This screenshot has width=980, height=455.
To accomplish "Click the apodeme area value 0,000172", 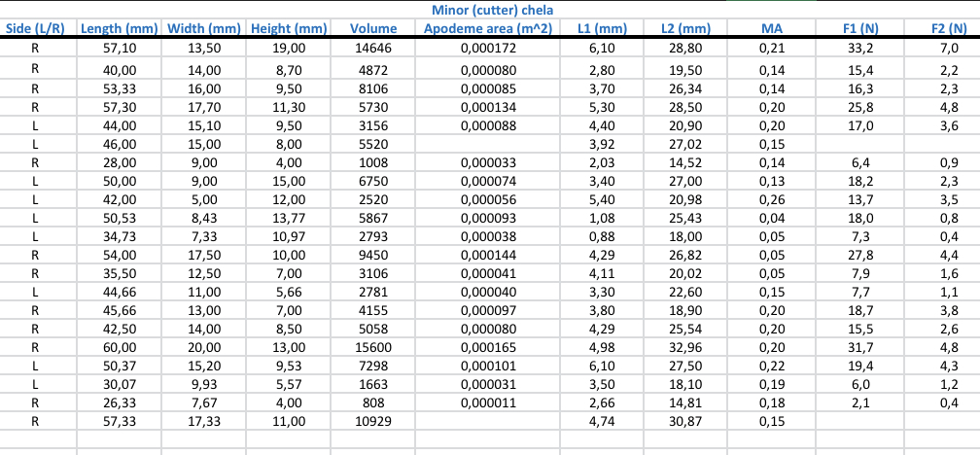I will click(489, 49).
